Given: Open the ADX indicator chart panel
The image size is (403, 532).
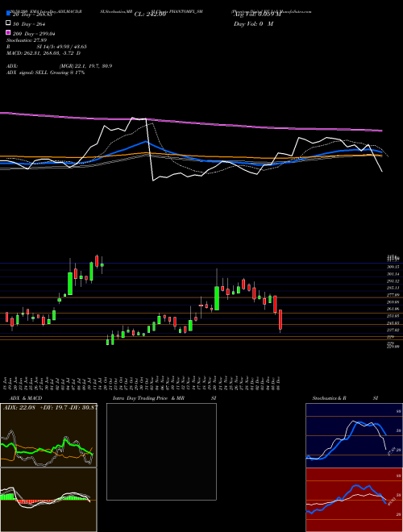Looking at the screenshot, I should point(48,435).
